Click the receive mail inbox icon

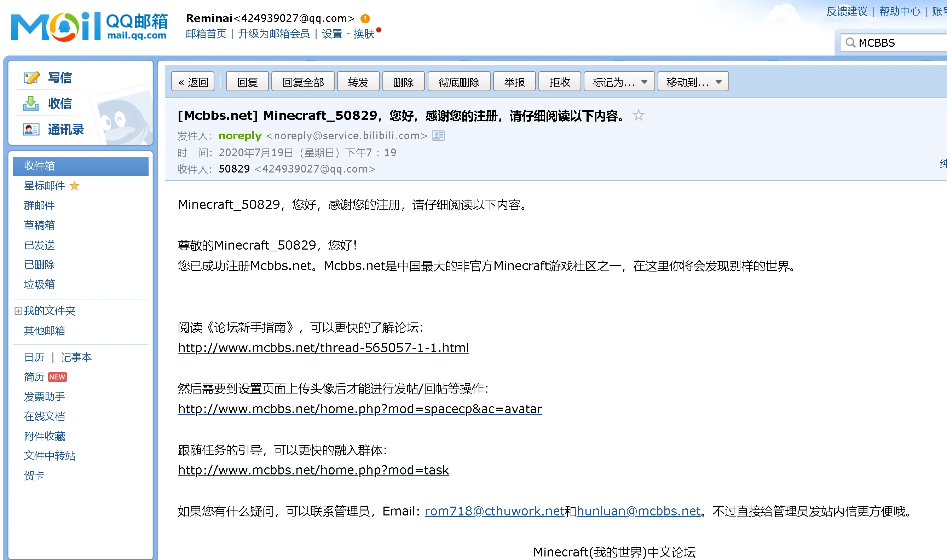(31, 103)
